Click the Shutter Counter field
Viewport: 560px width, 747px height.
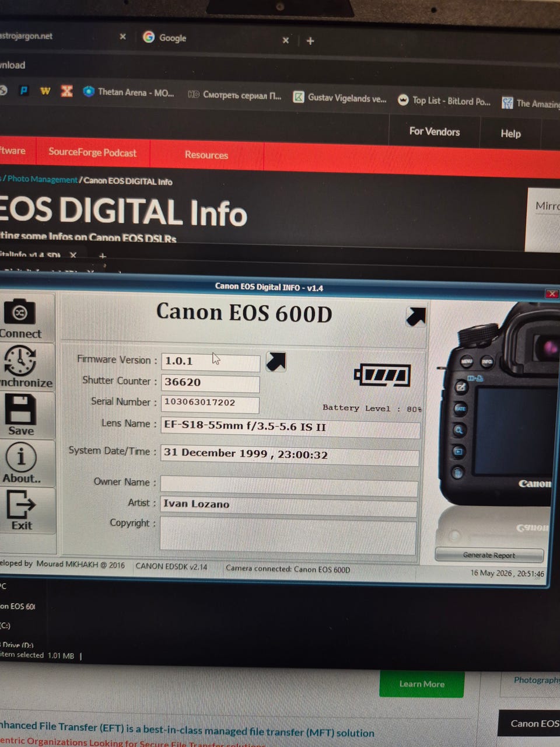(211, 383)
